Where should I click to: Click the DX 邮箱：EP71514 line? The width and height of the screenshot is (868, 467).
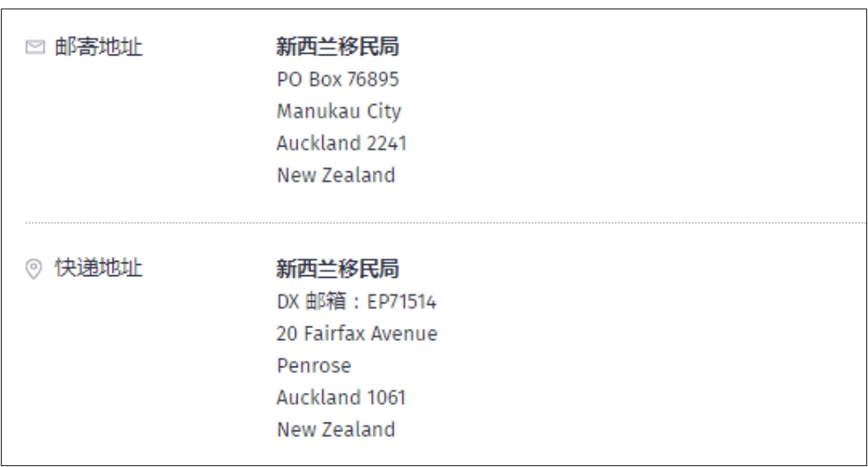[356, 302]
